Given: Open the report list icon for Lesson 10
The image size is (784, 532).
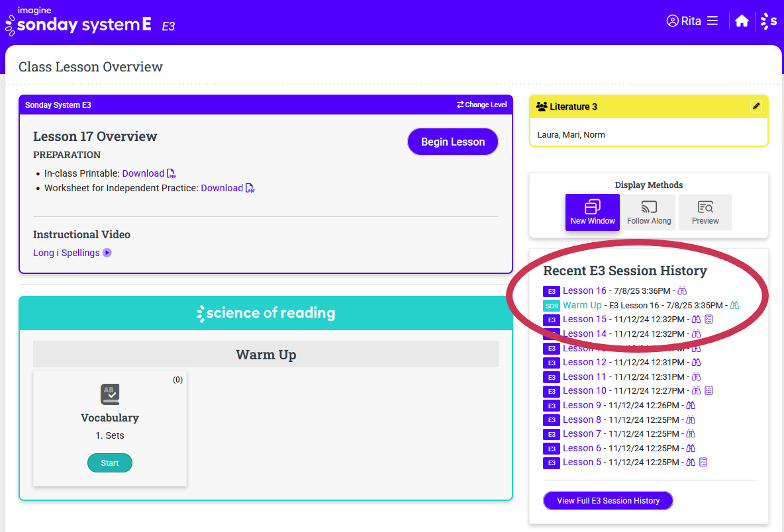Looking at the screenshot, I should click(709, 390).
